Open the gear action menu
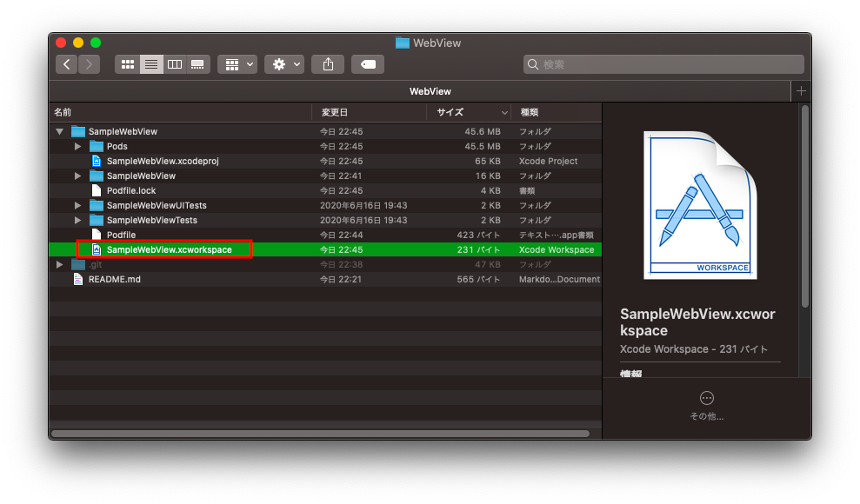 click(284, 64)
